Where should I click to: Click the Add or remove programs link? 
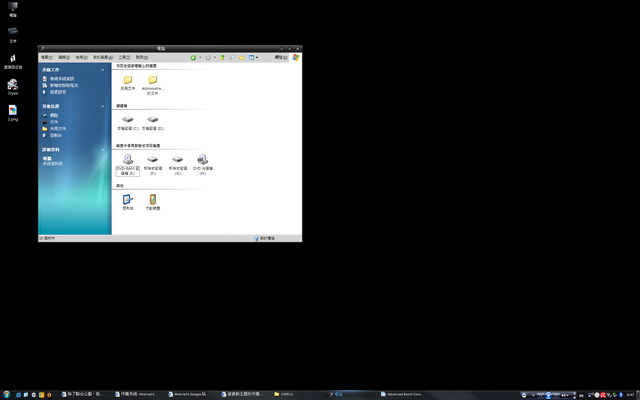[x=60, y=85]
